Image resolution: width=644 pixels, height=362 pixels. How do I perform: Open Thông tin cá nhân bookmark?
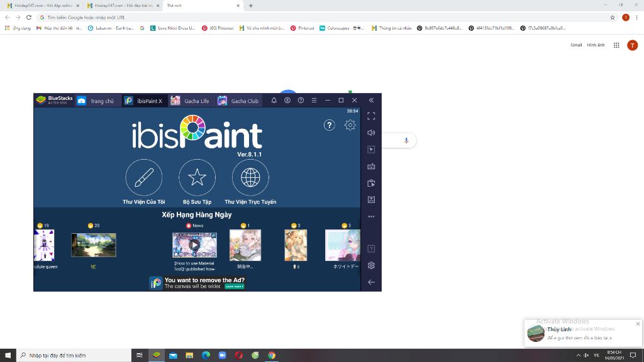click(391, 28)
